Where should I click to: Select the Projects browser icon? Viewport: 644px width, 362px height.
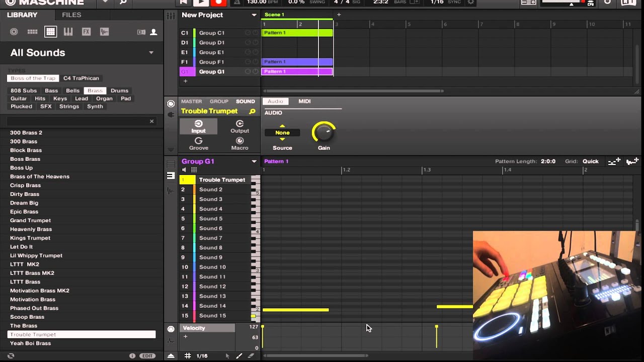point(14,32)
